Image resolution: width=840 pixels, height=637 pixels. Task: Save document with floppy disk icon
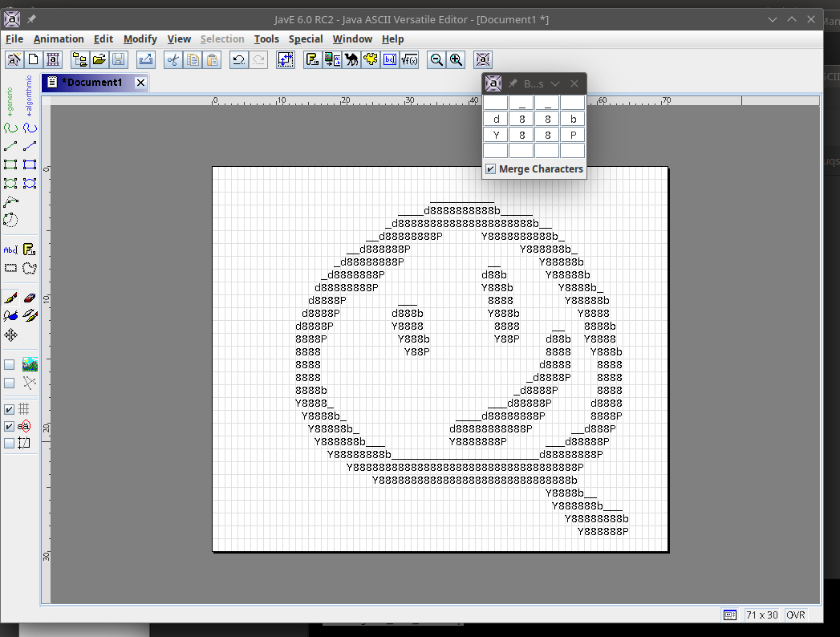(119, 59)
